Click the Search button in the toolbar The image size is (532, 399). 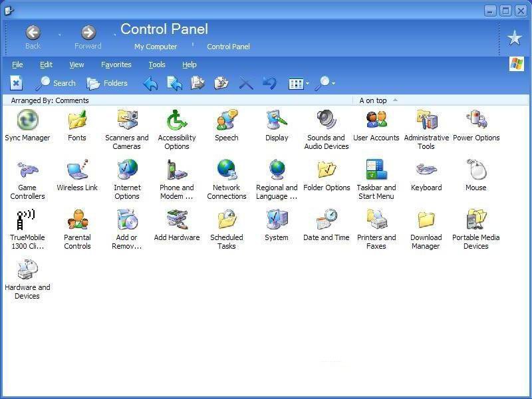pyautogui.click(x=56, y=83)
